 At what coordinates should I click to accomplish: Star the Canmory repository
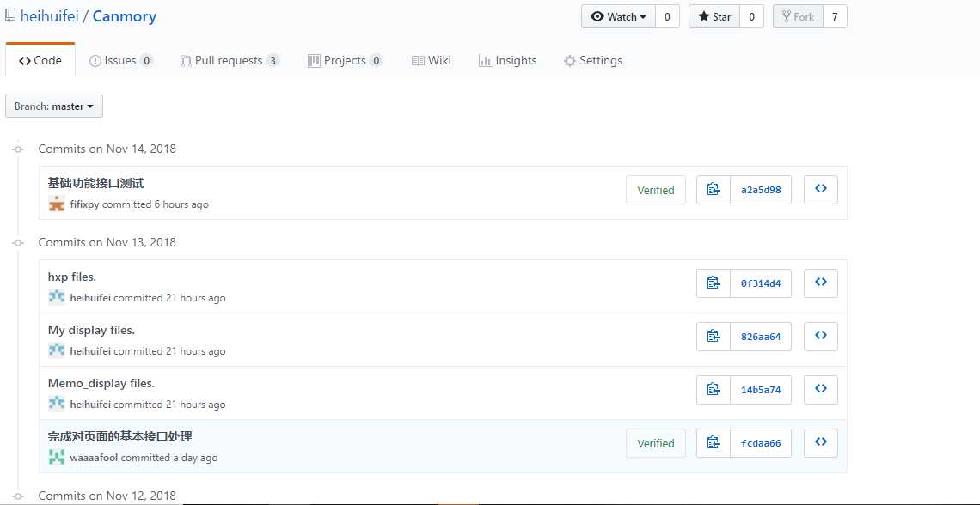(714, 17)
